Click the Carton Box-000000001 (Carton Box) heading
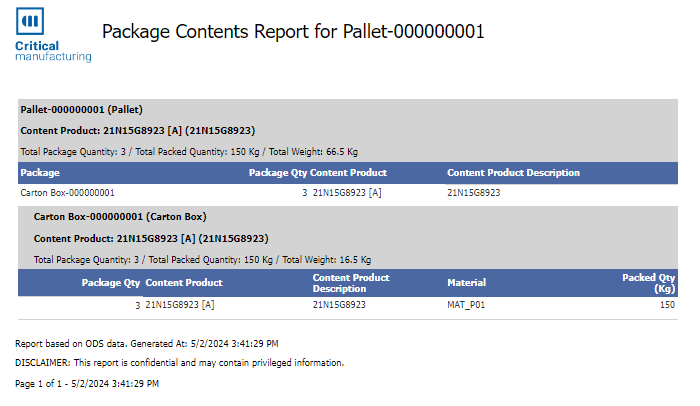 pos(120,216)
